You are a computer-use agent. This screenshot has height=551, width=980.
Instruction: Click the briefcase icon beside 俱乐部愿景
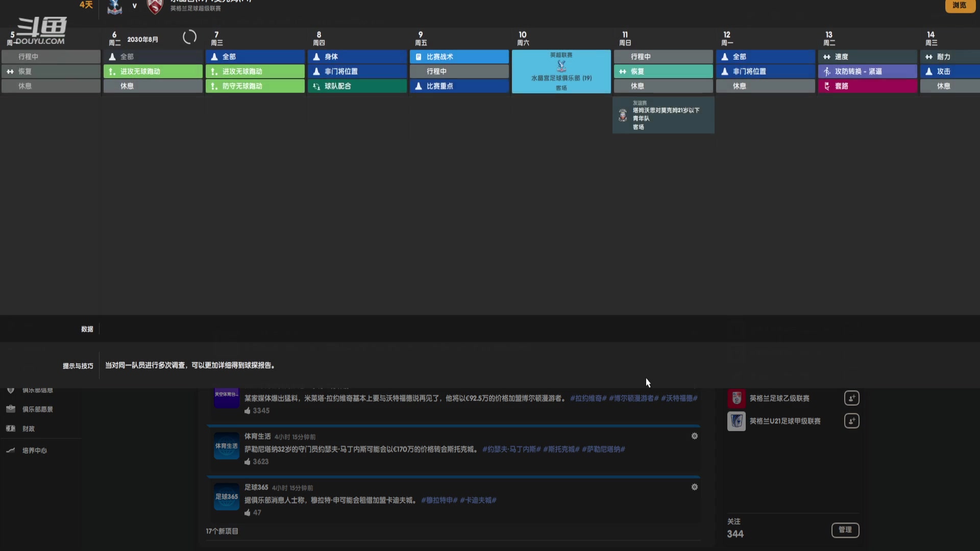coord(11,409)
